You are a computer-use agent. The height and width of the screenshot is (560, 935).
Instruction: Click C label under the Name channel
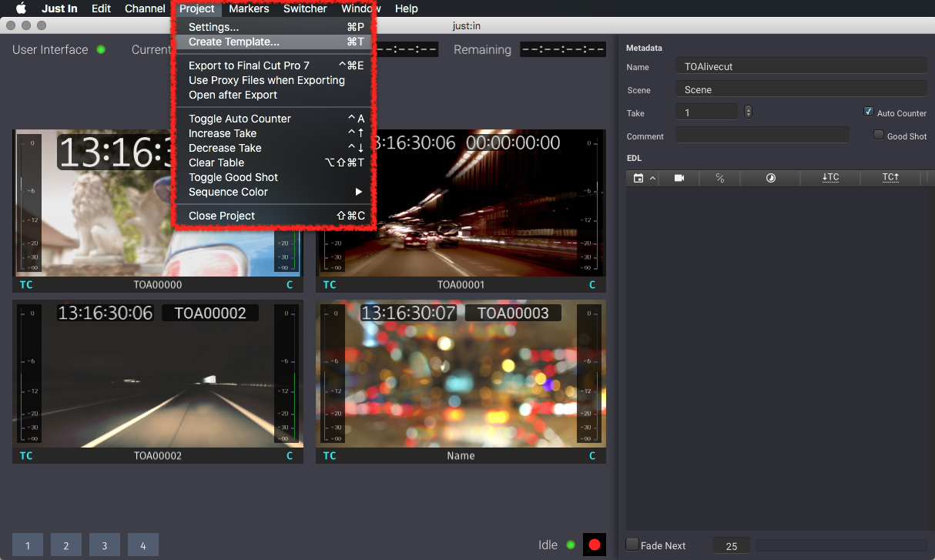(x=592, y=456)
